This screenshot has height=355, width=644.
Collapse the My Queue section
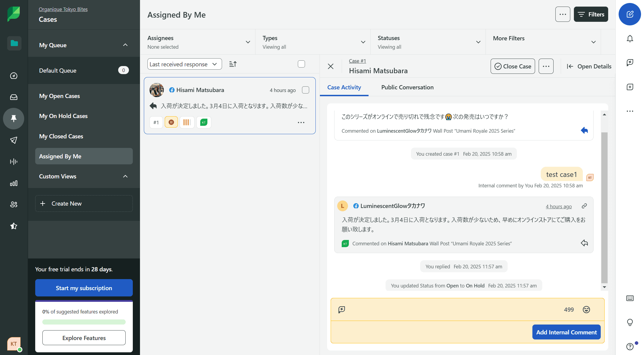[125, 45]
